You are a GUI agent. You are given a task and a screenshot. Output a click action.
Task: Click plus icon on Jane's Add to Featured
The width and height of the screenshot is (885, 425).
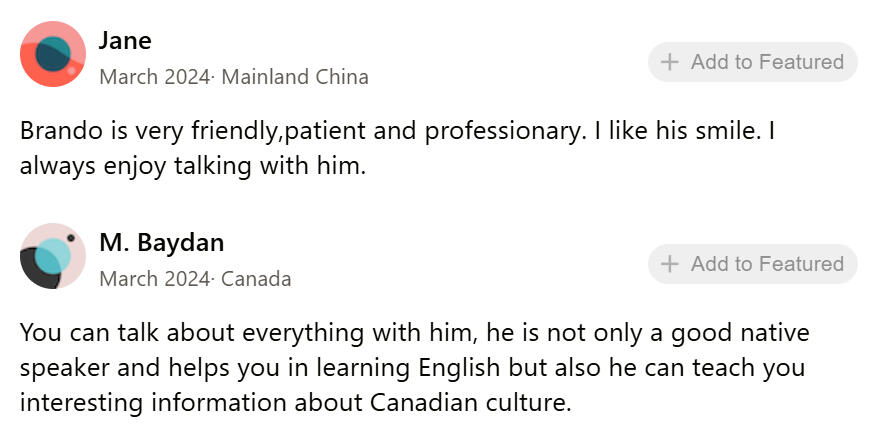[x=670, y=62]
